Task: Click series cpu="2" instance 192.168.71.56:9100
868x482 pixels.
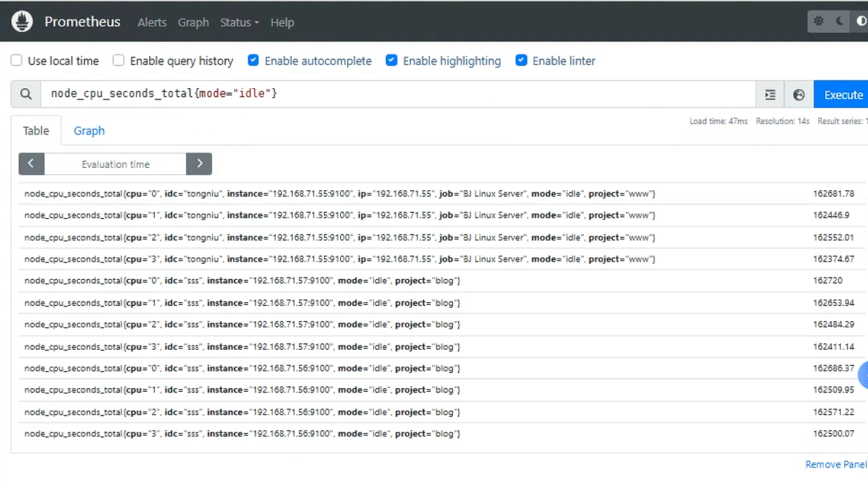Action: (242, 412)
